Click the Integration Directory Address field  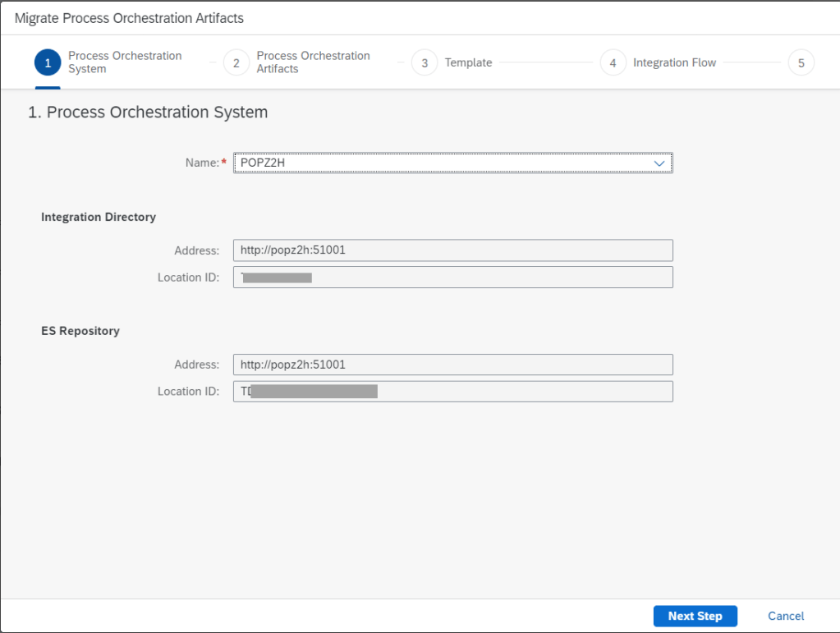452,250
